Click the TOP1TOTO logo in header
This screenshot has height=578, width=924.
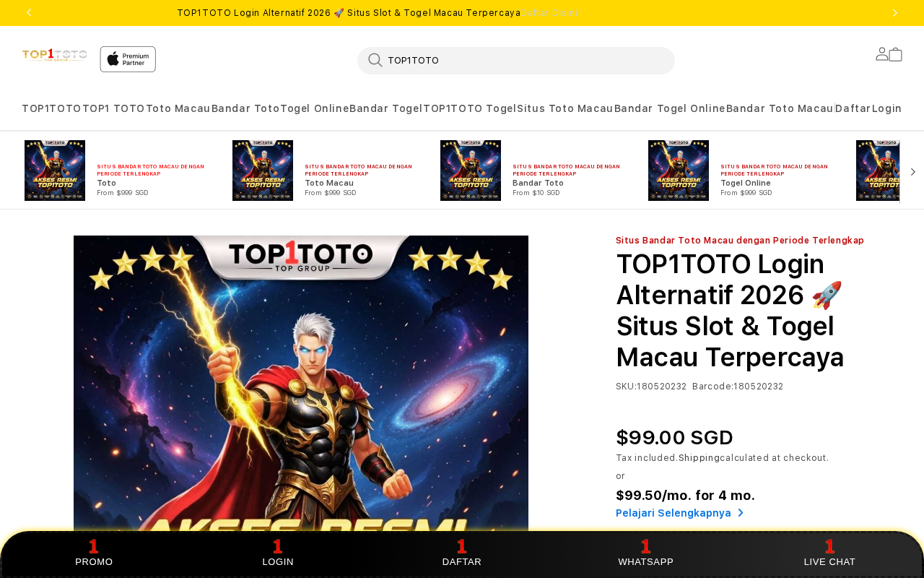(x=55, y=55)
